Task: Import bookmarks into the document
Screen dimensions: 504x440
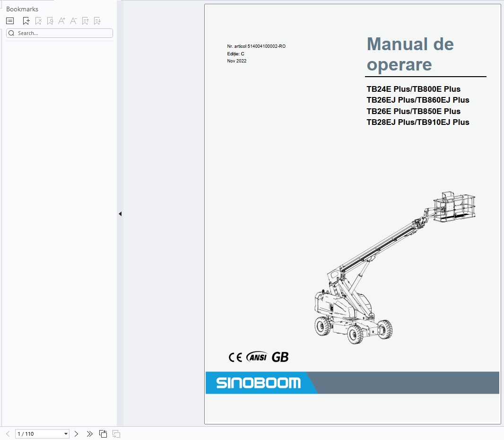Action: [97, 21]
